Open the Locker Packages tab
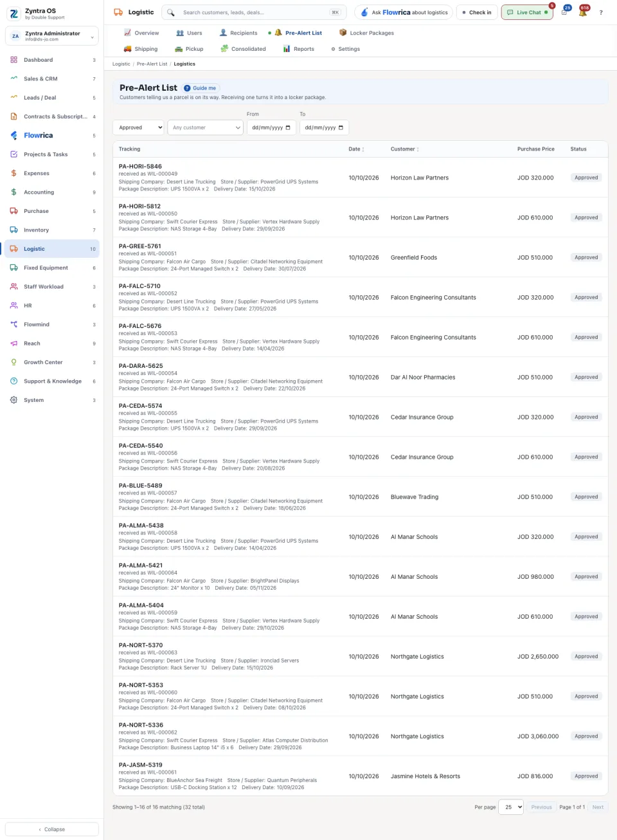Screen dimensions: 617x840 pos(366,33)
